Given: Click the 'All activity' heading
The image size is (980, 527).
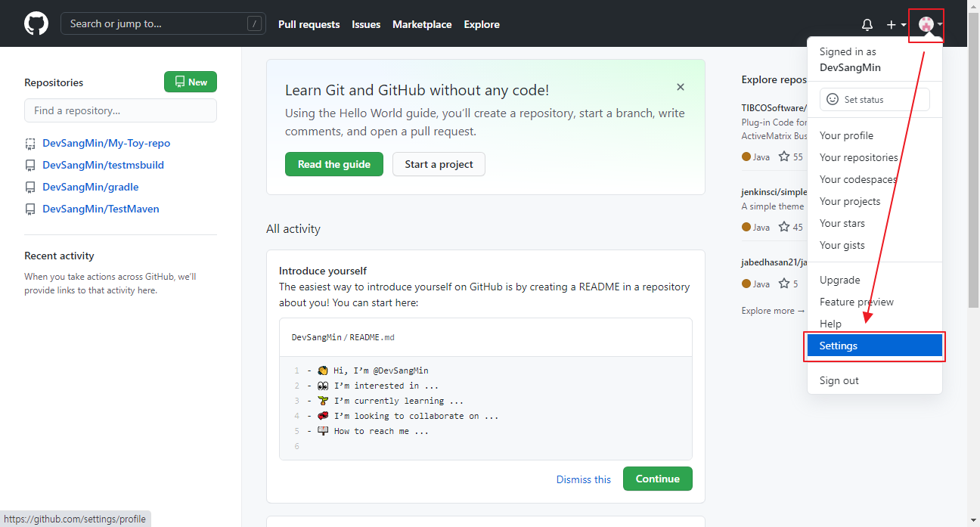Looking at the screenshot, I should tap(293, 228).
